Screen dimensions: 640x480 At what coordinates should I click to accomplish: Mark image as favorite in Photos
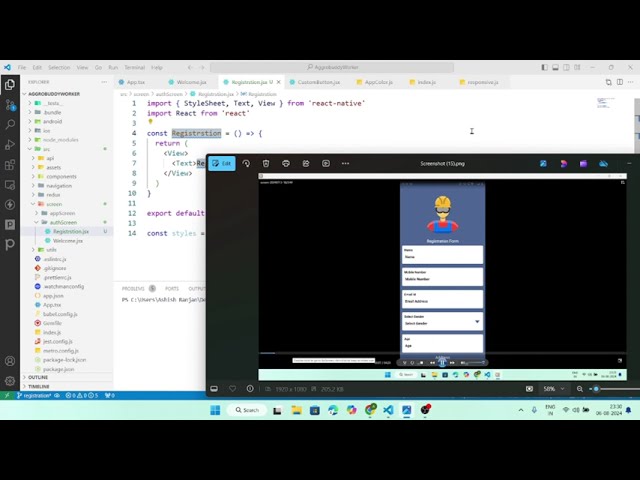(x=232, y=389)
